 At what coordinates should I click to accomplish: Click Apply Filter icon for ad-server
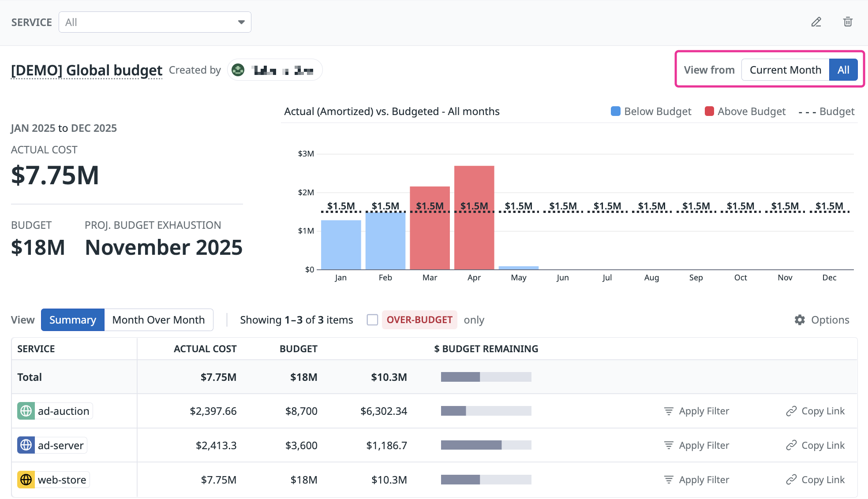click(669, 445)
